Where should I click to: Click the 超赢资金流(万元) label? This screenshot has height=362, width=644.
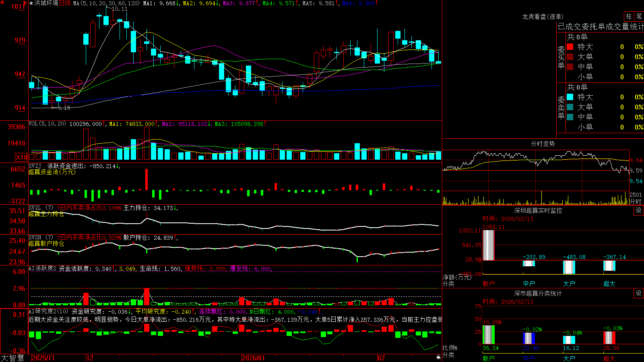click(52, 172)
